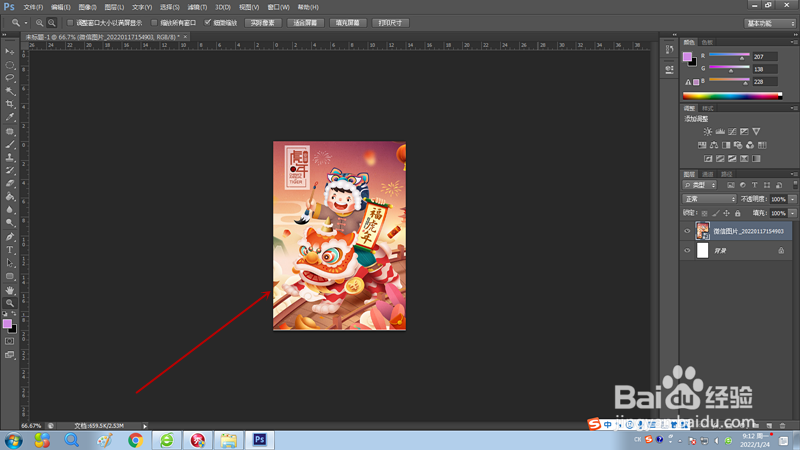Select the Magic Wand tool
This screenshot has height=450, width=800.
(10, 91)
